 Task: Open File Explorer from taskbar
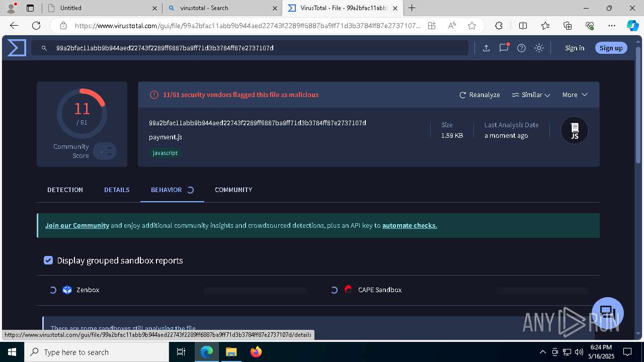231,352
